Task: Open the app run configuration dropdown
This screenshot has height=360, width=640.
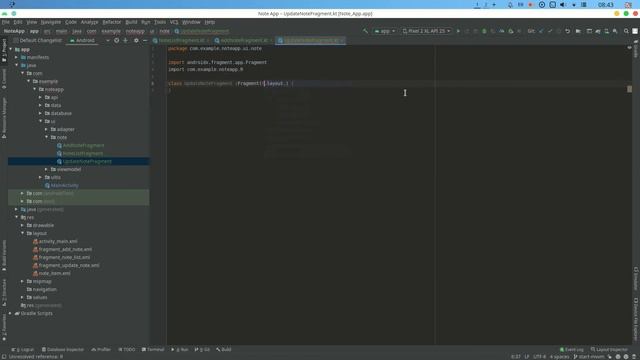Action: click(384, 31)
